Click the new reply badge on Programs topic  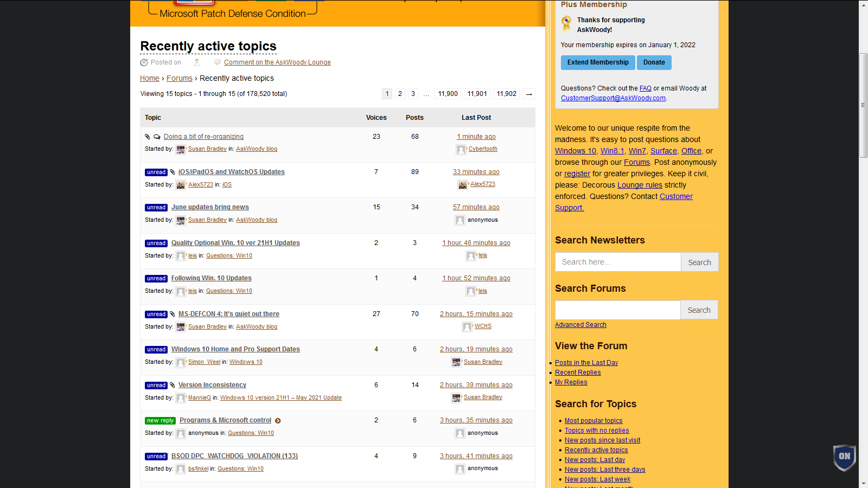point(160,421)
